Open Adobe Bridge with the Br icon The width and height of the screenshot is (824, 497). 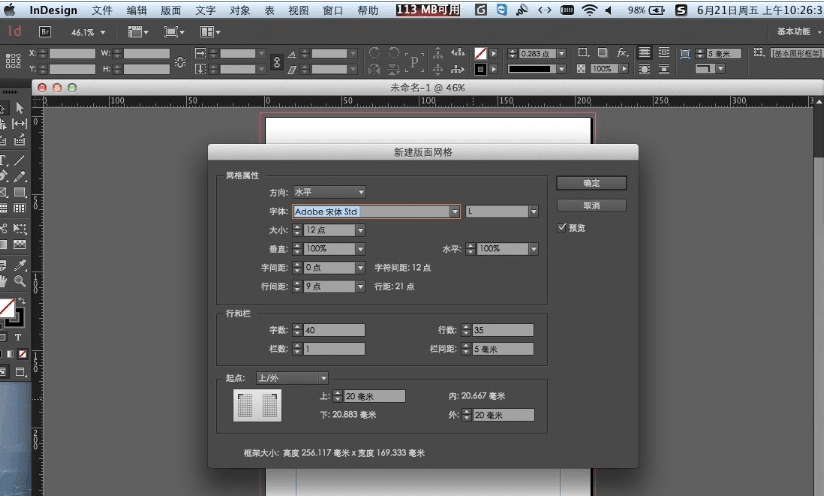pyautogui.click(x=45, y=31)
